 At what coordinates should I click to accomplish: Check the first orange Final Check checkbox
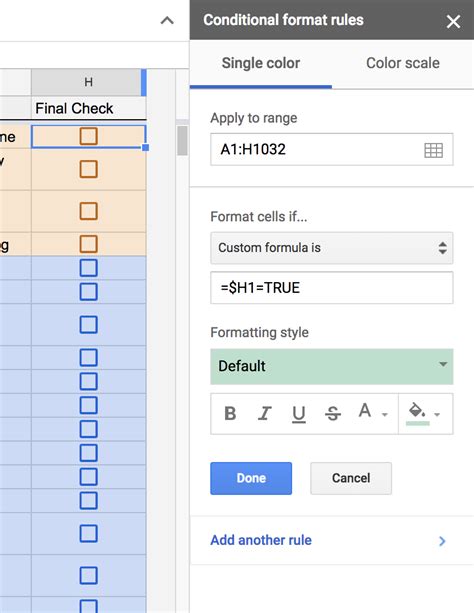click(88, 136)
